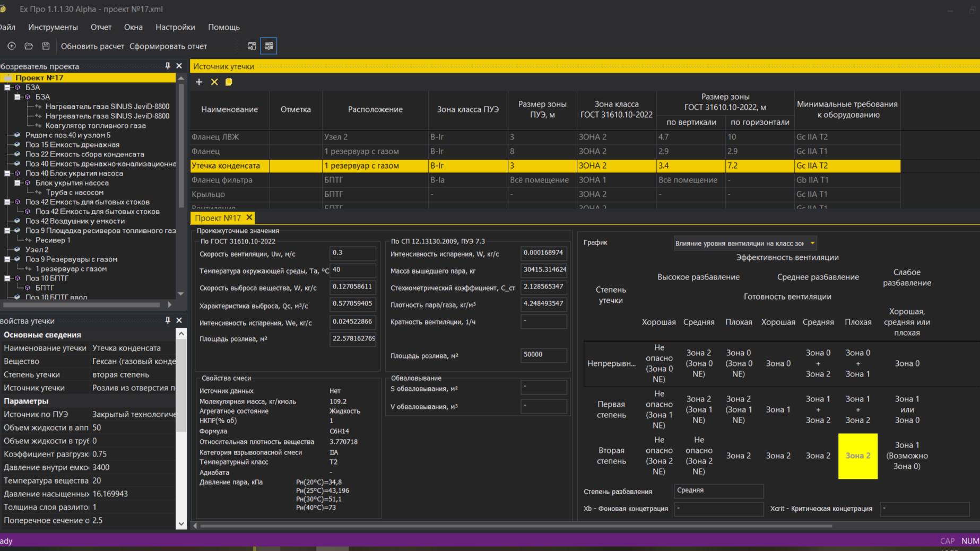Click the new project icon in toolbar
The image size is (980, 551).
pyautogui.click(x=11, y=46)
